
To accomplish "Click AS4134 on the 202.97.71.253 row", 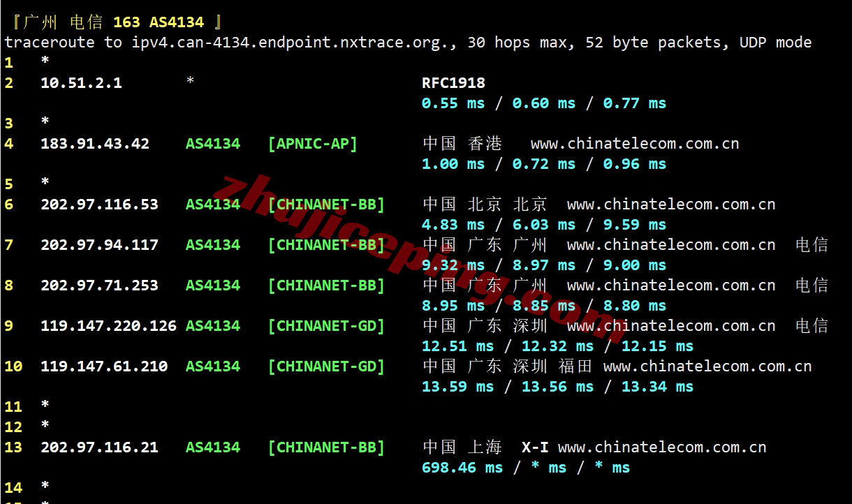I will point(213,286).
